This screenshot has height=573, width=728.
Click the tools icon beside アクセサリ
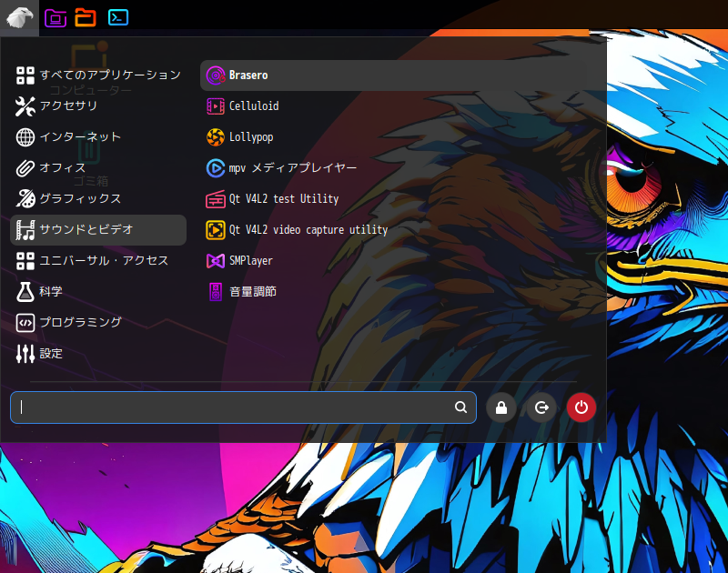coord(25,106)
